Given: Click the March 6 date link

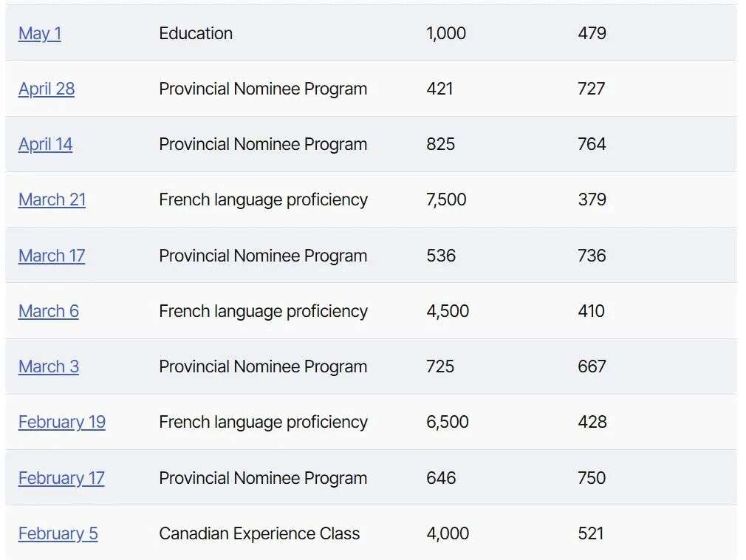Looking at the screenshot, I should pyautogui.click(x=49, y=311).
